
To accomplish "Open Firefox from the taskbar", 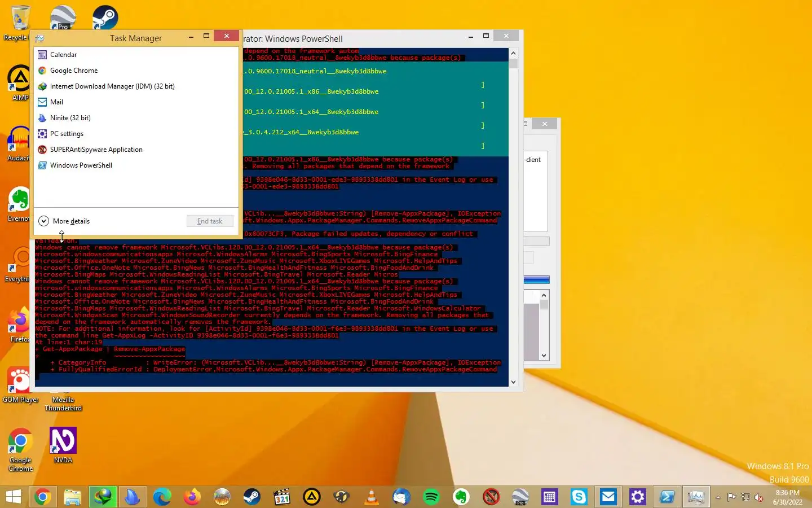I will pos(192,497).
